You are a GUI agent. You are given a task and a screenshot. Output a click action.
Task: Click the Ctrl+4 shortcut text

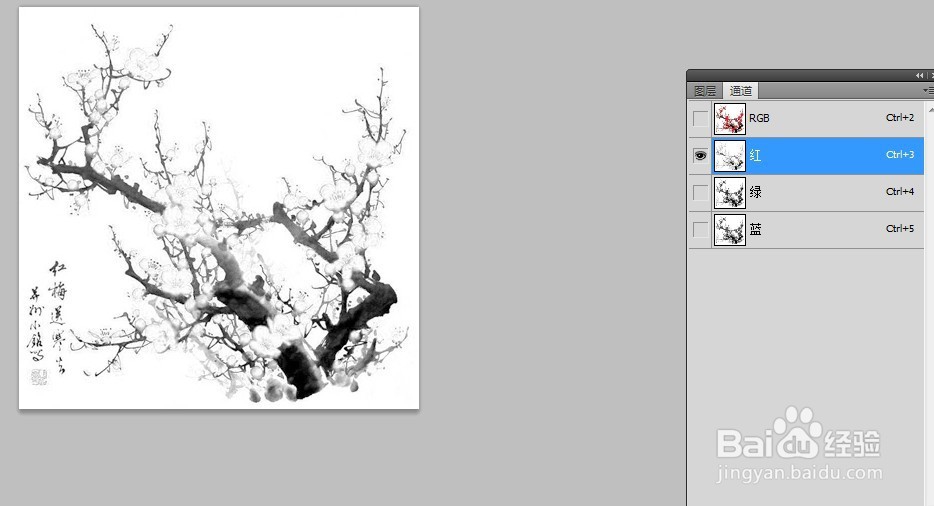899,191
